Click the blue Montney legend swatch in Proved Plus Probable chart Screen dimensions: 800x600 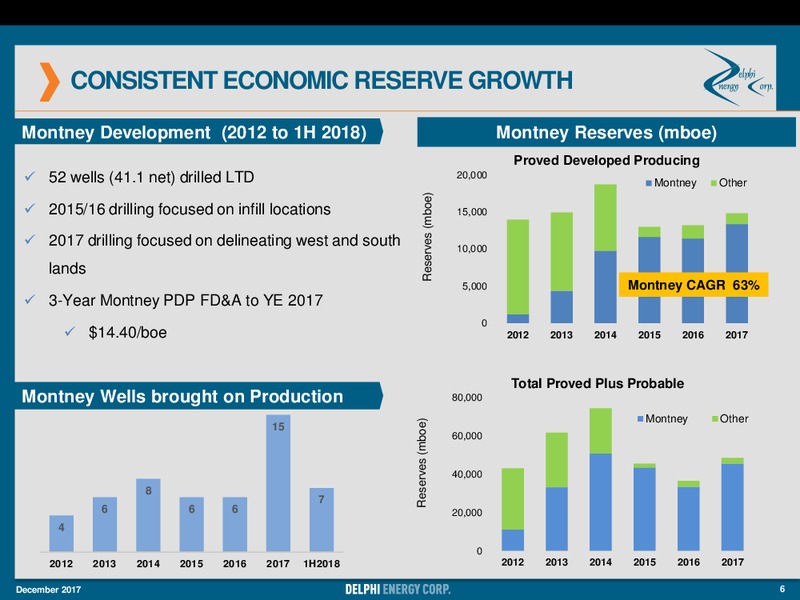[x=640, y=419]
